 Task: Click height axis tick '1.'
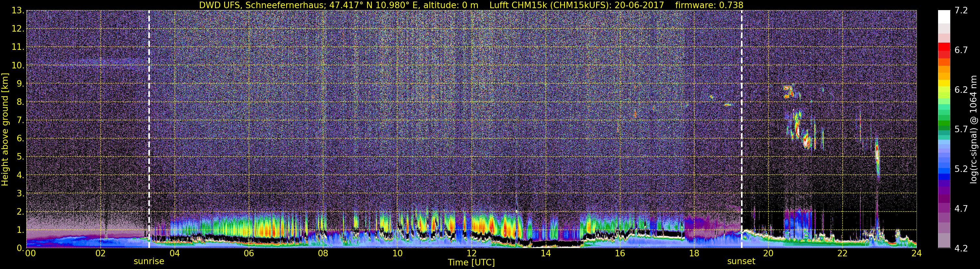pos(20,230)
